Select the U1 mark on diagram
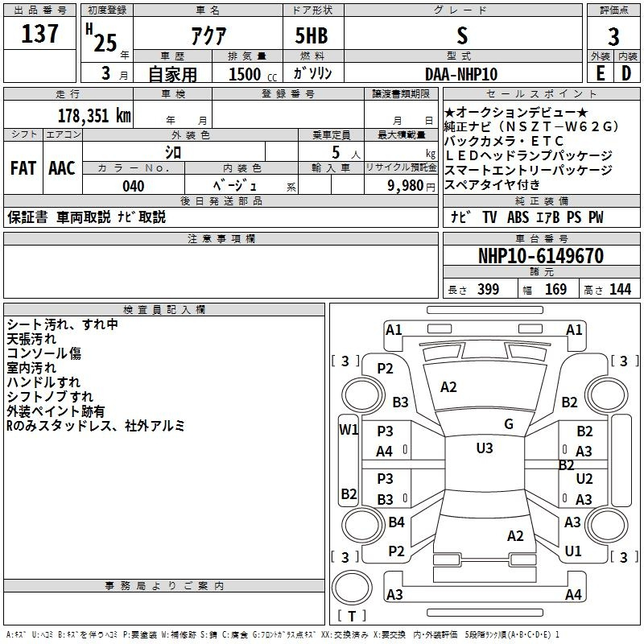Viewport: 644px width, 644px height. 573,551
